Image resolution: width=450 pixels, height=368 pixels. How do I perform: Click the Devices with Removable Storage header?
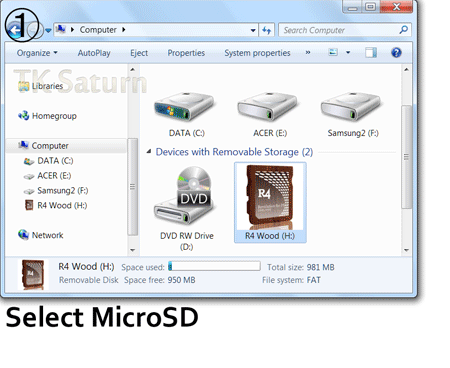[234, 152]
